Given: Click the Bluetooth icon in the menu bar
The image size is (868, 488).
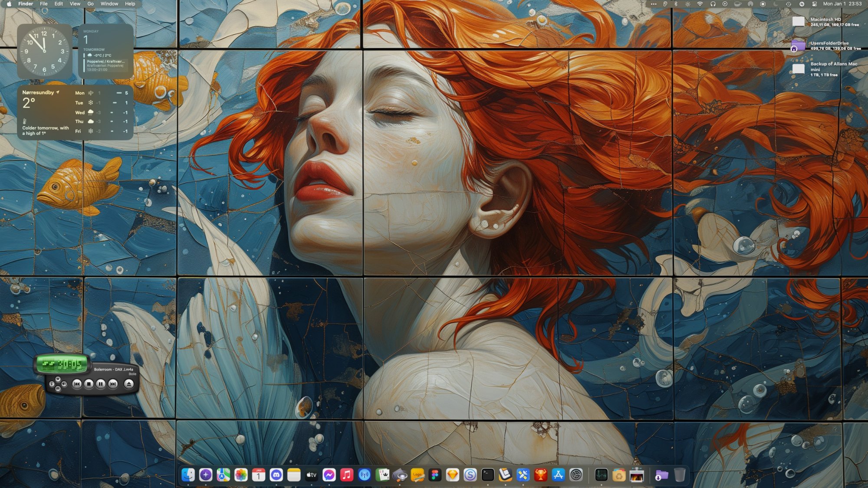Looking at the screenshot, I should (x=676, y=3).
